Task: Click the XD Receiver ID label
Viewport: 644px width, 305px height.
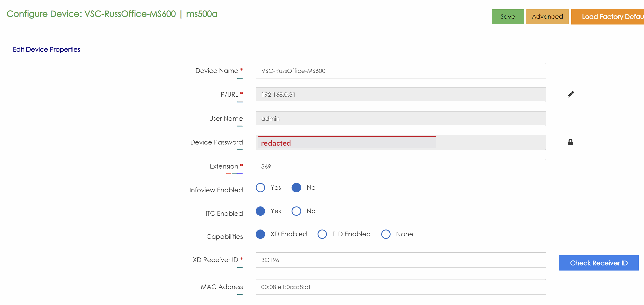Action: coord(215,260)
